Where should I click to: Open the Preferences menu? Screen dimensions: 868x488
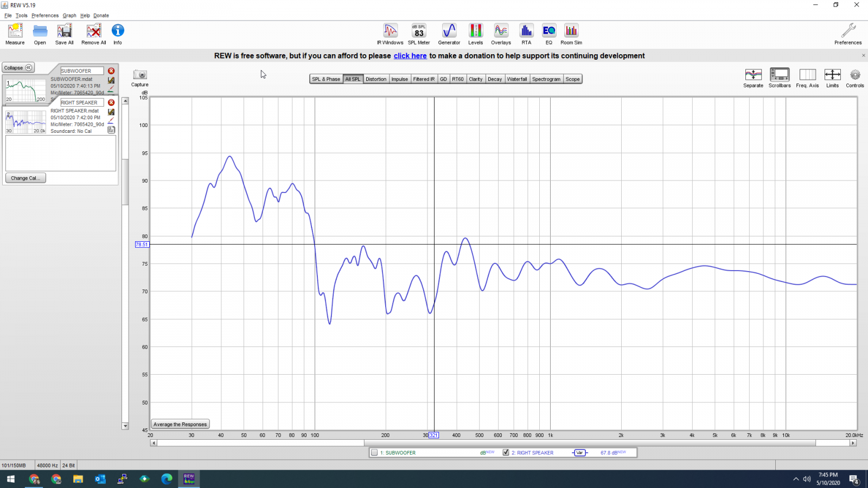pos(45,16)
